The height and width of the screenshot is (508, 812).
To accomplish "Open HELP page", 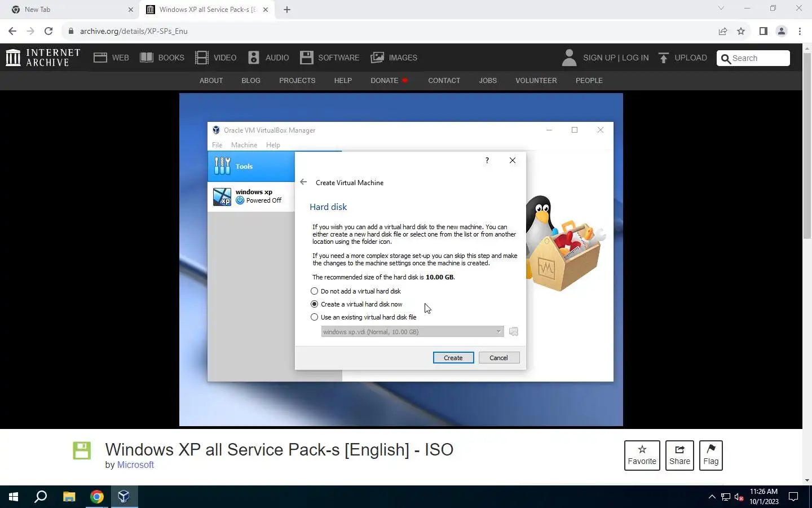I will pyautogui.click(x=343, y=81).
